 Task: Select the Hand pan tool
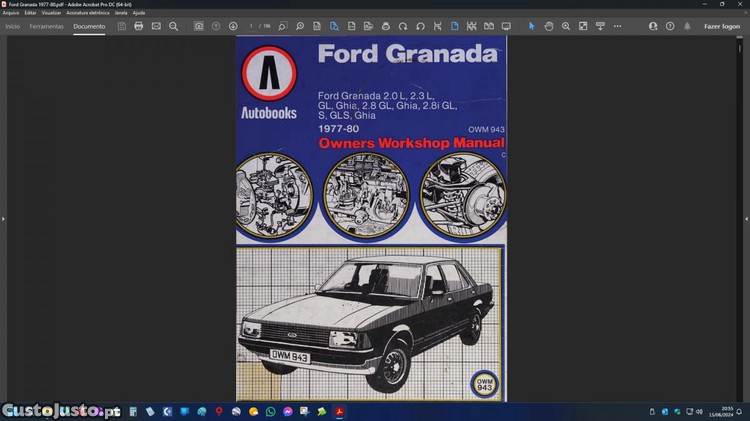coord(549,26)
